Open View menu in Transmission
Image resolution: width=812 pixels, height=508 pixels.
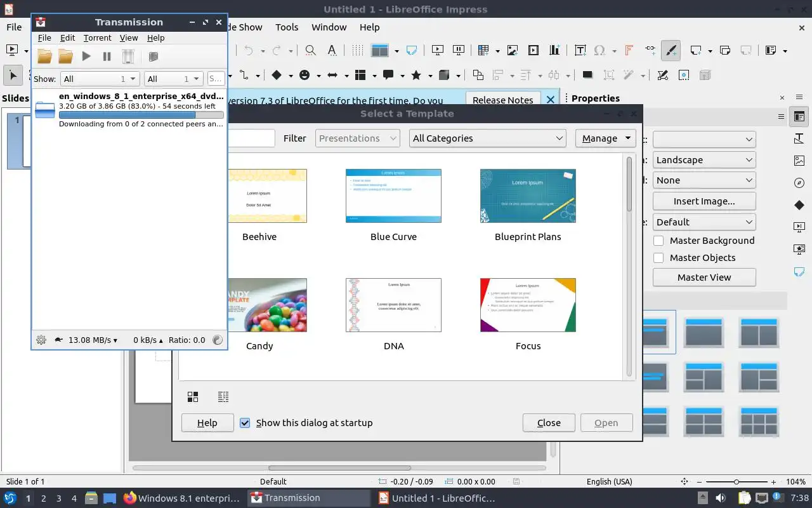pyautogui.click(x=129, y=38)
